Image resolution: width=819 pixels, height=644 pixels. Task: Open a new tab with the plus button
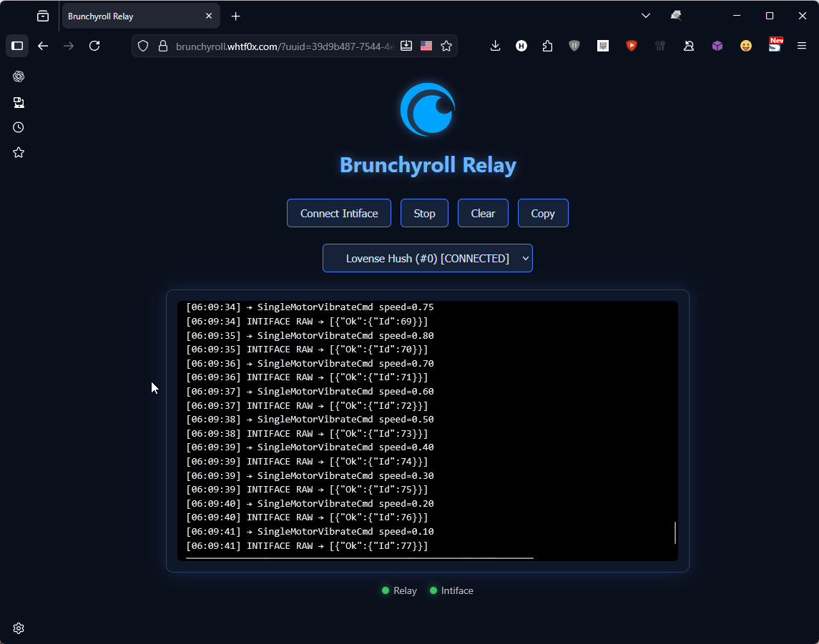[236, 16]
